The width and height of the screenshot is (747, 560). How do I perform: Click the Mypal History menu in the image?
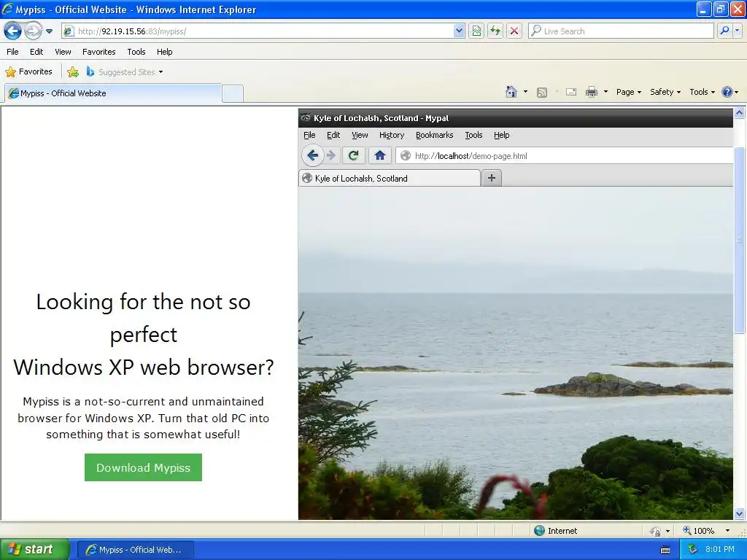(392, 135)
